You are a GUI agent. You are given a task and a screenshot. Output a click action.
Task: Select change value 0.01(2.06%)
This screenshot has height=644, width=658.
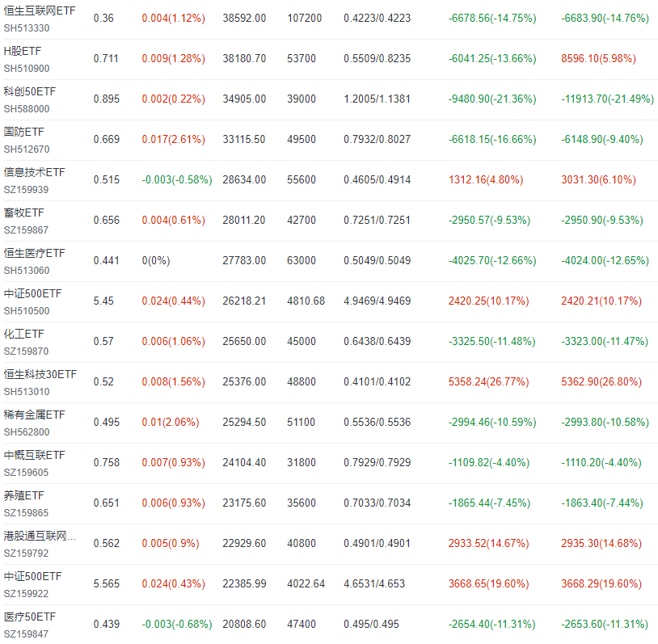pos(171,422)
